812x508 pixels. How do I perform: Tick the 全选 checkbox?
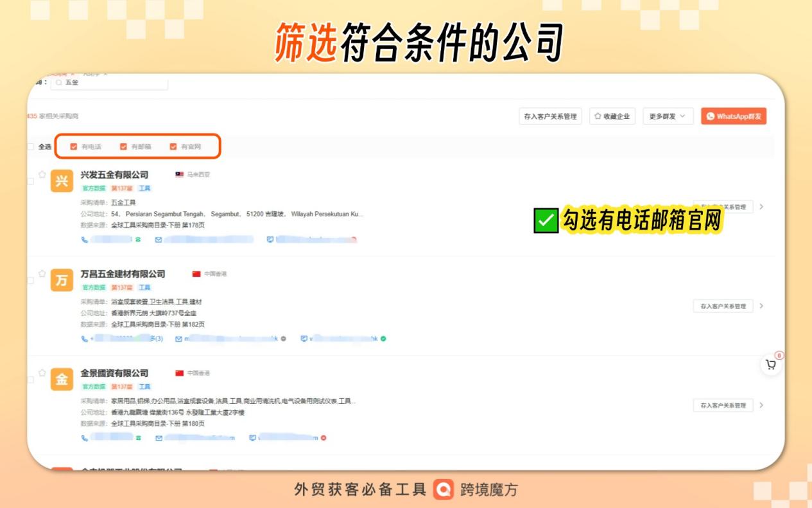(31, 146)
